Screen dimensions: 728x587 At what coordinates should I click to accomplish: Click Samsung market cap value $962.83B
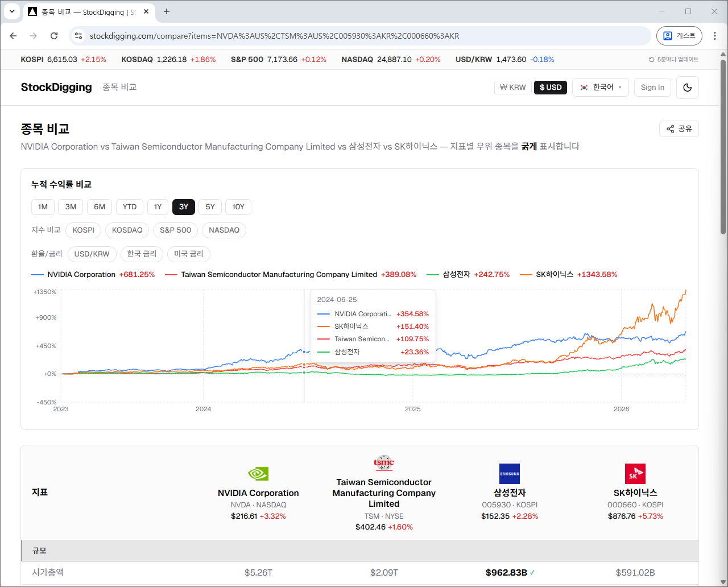click(x=506, y=573)
